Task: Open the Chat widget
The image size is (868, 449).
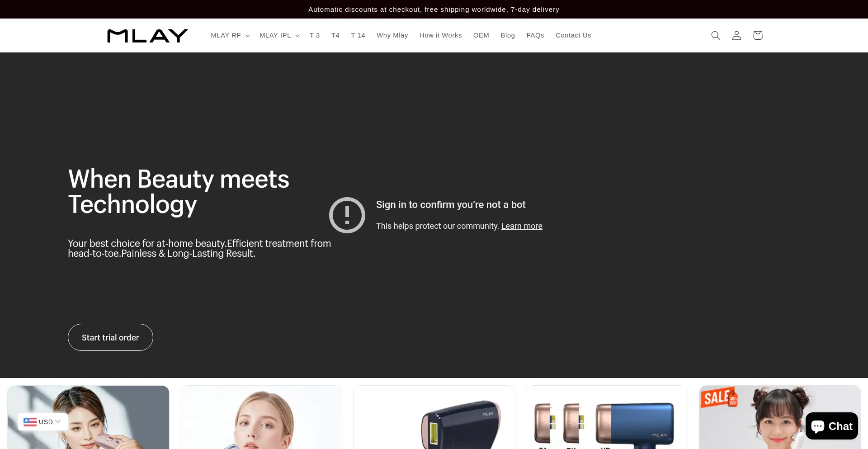Action: [831, 426]
